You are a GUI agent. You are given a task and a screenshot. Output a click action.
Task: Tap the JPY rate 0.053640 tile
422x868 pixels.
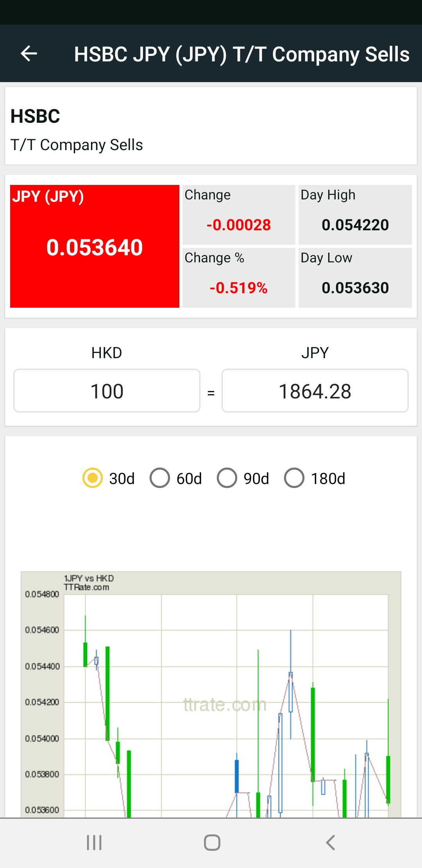[95, 246]
